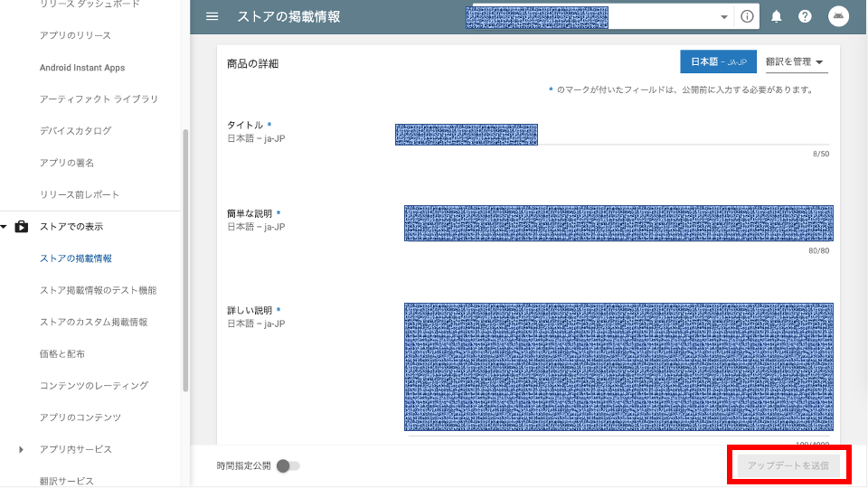Open デバイスカタログ in sidebar
The image size is (868, 488).
tap(75, 130)
